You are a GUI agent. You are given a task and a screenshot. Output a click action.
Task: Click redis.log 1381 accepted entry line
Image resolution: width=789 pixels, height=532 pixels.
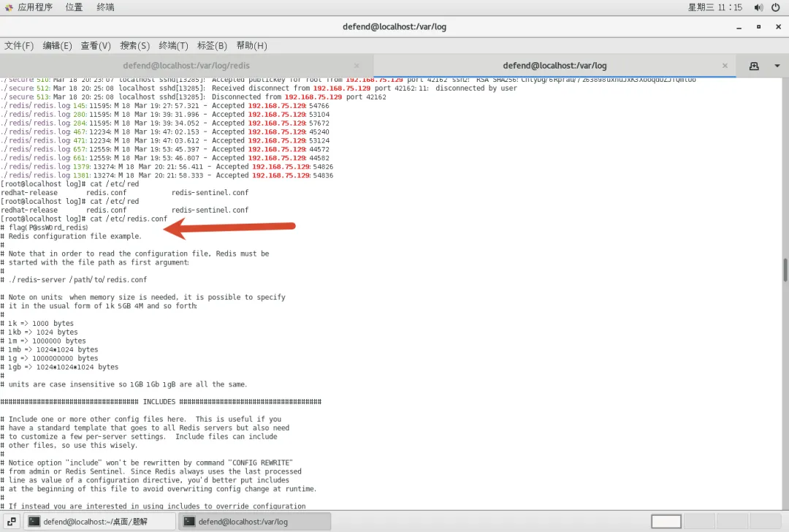pos(167,175)
